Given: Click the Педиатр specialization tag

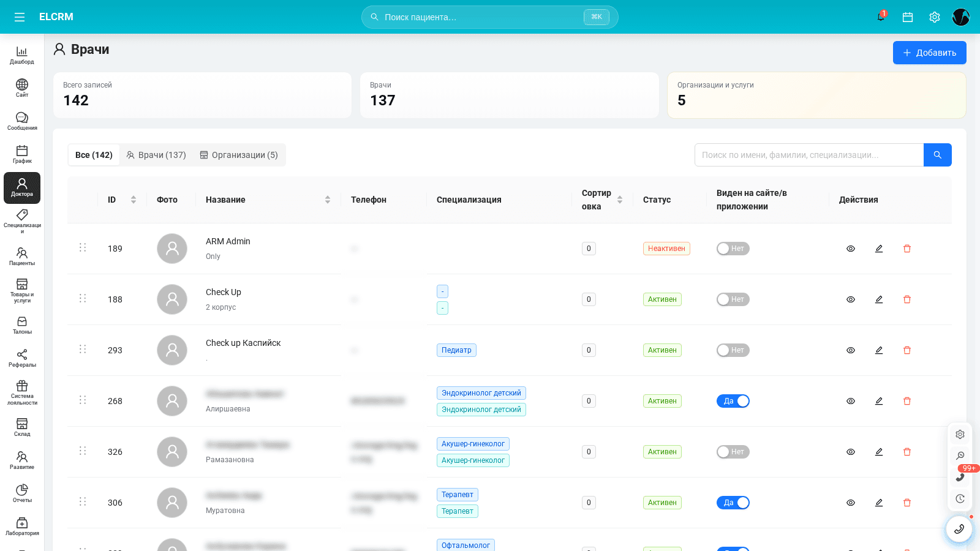Looking at the screenshot, I should pos(456,350).
